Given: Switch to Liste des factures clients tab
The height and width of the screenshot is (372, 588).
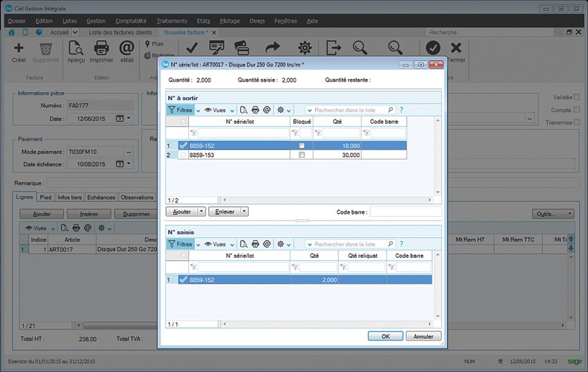Looking at the screenshot, I should 120,32.
